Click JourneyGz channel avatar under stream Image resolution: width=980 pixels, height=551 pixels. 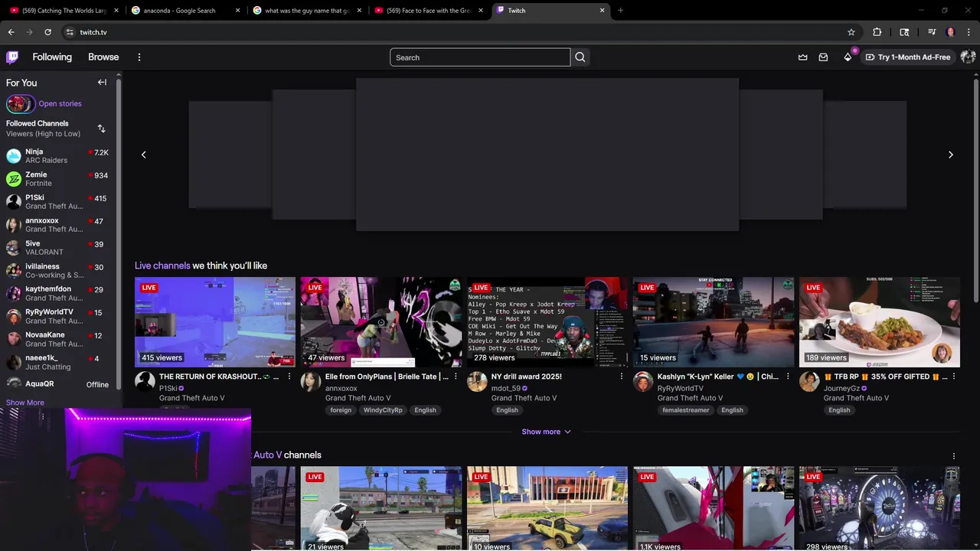[x=809, y=381]
